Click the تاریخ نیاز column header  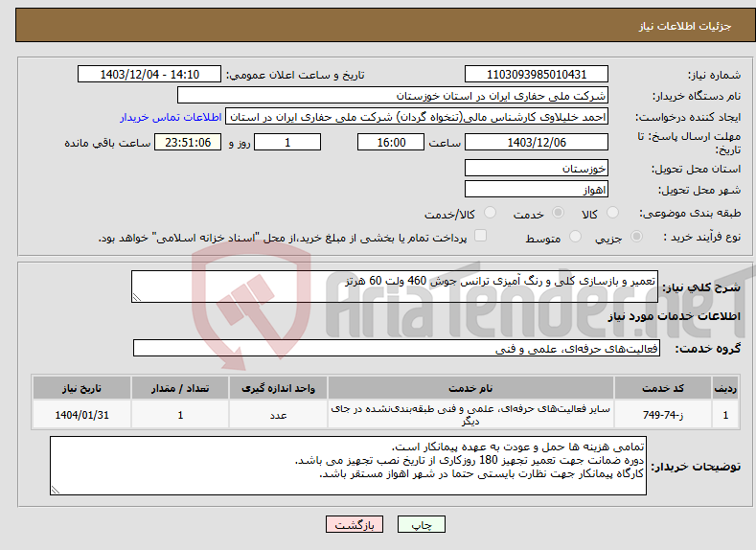point(81,388)
